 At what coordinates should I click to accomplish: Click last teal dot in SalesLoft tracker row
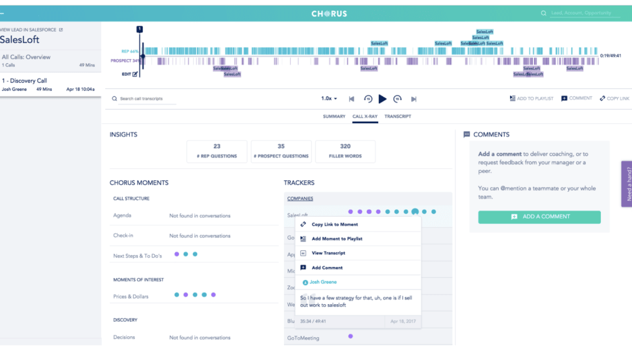point(433,212)
